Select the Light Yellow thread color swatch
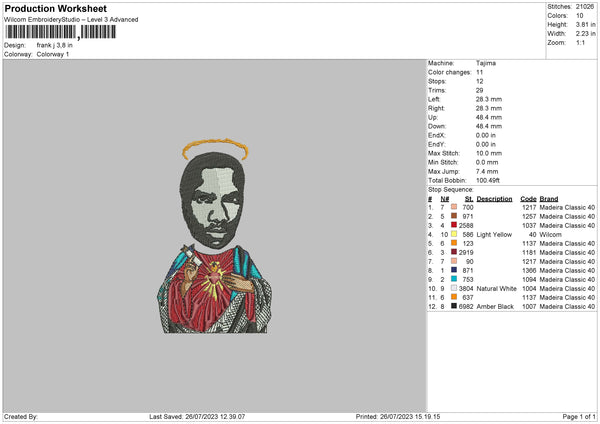The height and width of the screenshot is (424, 600). coord(456,234)
